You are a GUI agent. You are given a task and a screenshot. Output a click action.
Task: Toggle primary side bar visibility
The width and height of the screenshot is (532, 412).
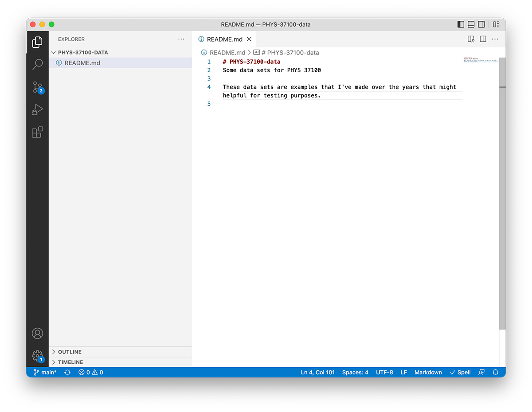pos(461,24)
